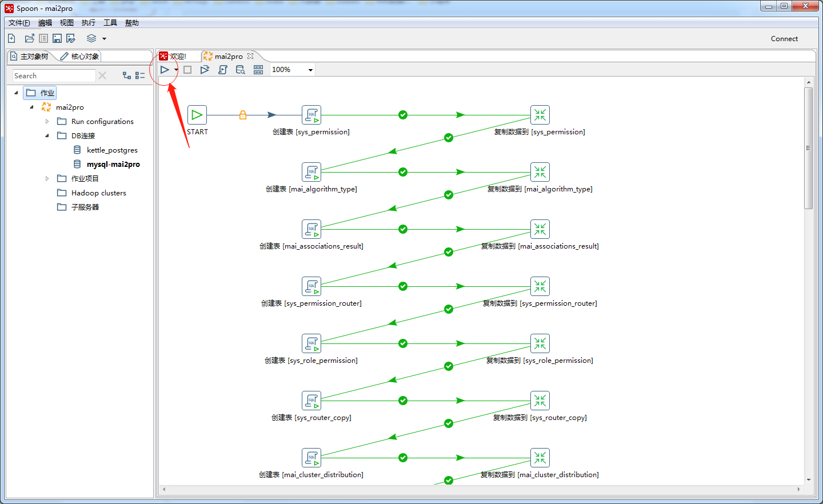Open the 工具 menu
The height and width of the screenshot is (504, 823).
110,22
